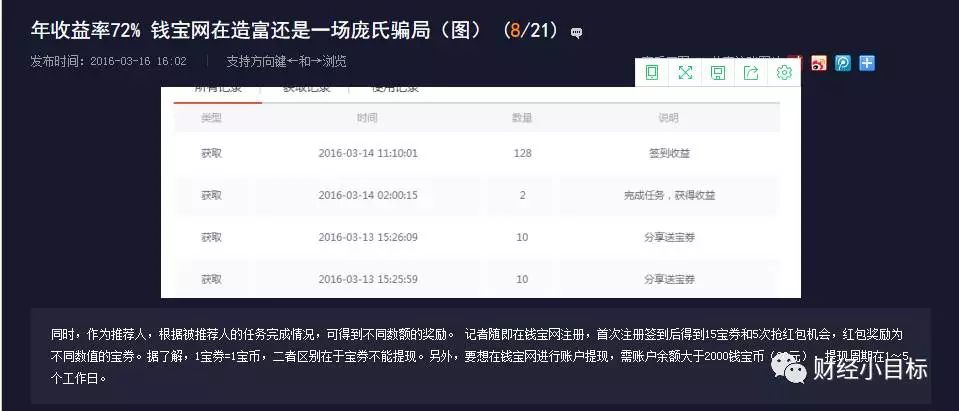959x411 pixels.
Task: Click 获取 in the 11:10:01 row
Action: coord(211,153)
